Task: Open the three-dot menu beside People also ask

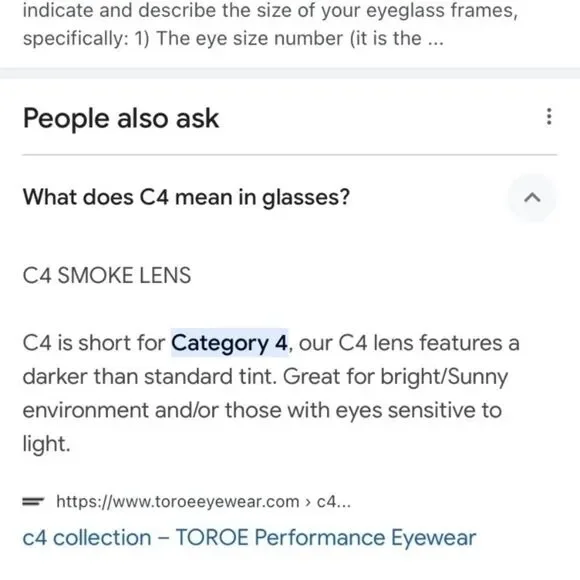Action: 549,117
